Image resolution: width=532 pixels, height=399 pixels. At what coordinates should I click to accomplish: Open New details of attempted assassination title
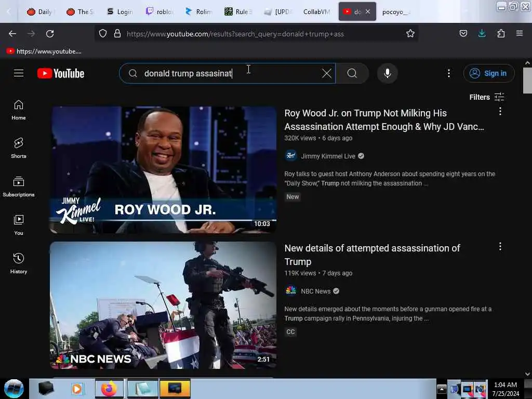tap(372, 255)
